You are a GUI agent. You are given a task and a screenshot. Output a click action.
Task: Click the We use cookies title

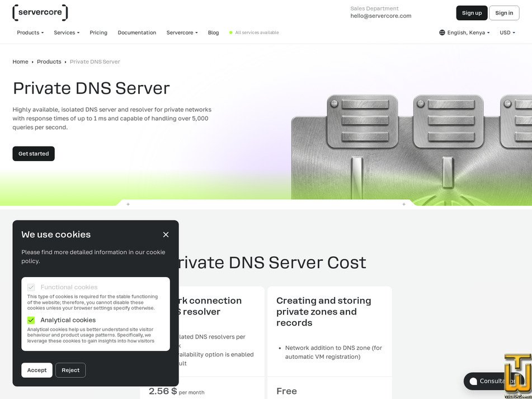[x=56, y=234]
